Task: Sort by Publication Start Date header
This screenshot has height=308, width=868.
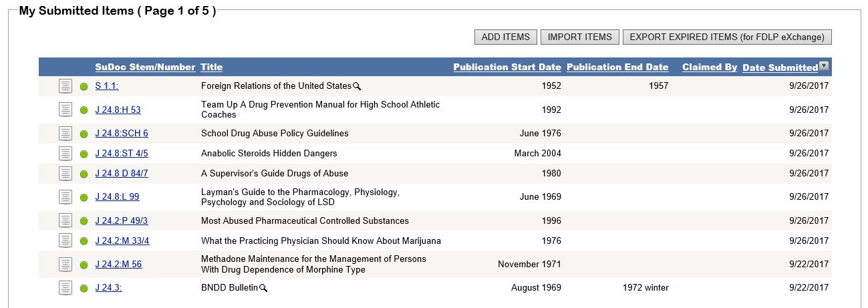Action: pyautogui.click(x=507, y=67)
